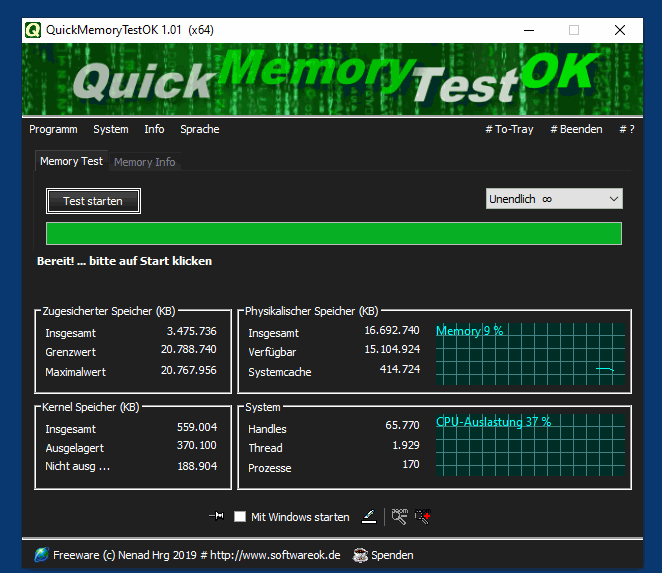The image size is (662, 573).
Task: Enable Mit Windows starten checkbox
Action: [x=240, y=516]
